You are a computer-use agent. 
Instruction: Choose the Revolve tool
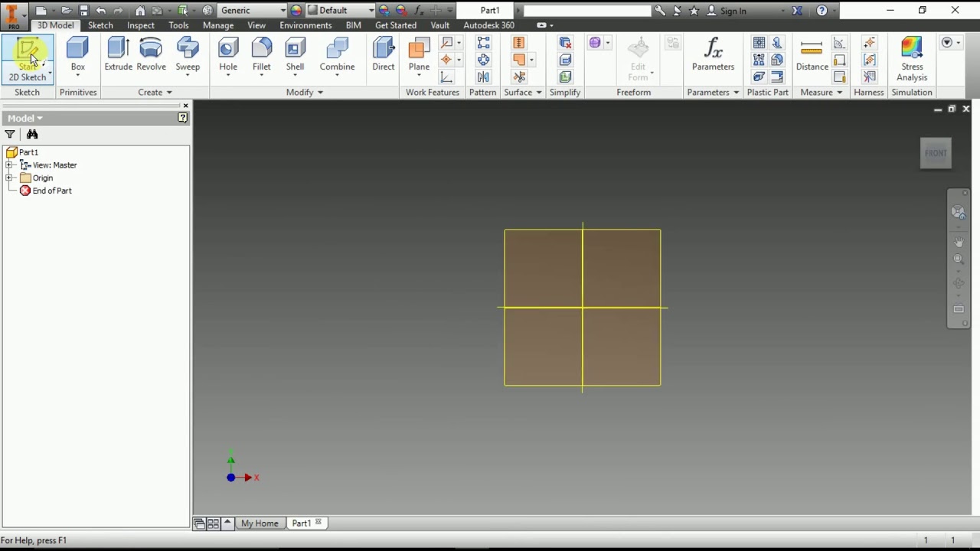151,55
